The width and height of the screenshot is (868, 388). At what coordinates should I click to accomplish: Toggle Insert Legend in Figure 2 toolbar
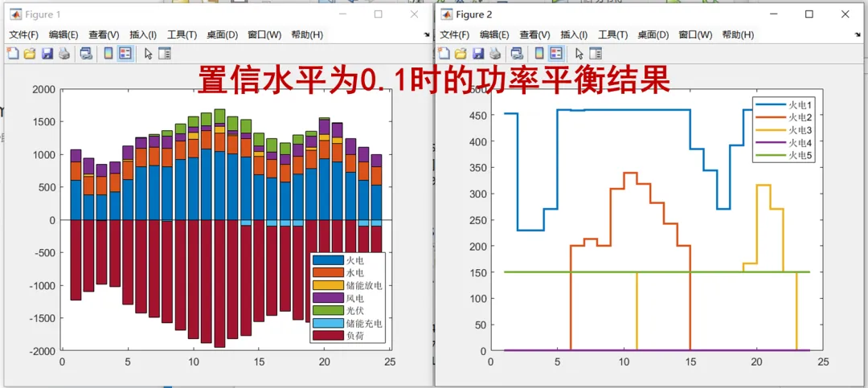tap(556, 54)
